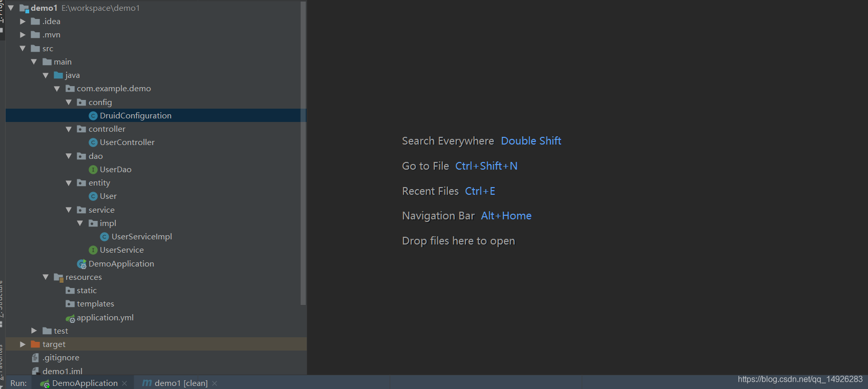Click the application.yml Spring config icon

tap(71, 318)
